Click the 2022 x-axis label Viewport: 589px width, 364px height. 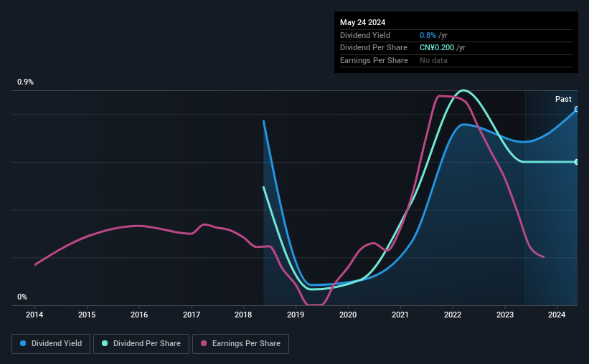click(x=453, y=315)
